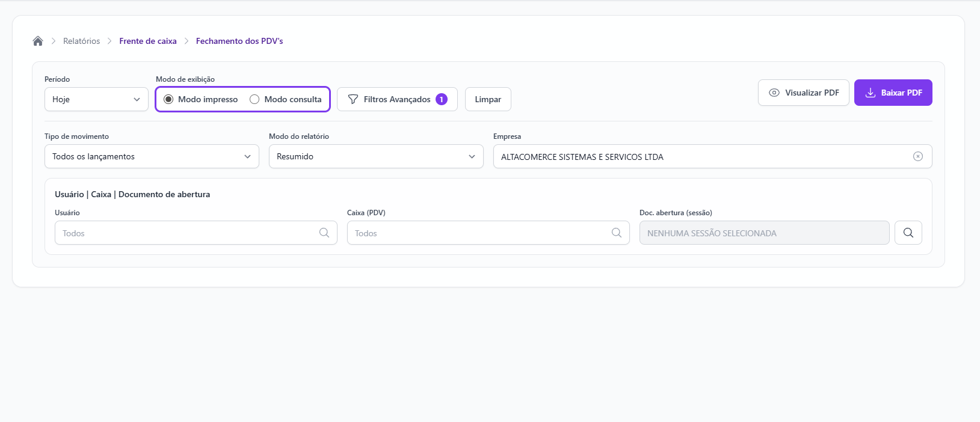Open Frente de caixa breadcrumb
The image size is (980, 422).
click(x=148, y=41)
